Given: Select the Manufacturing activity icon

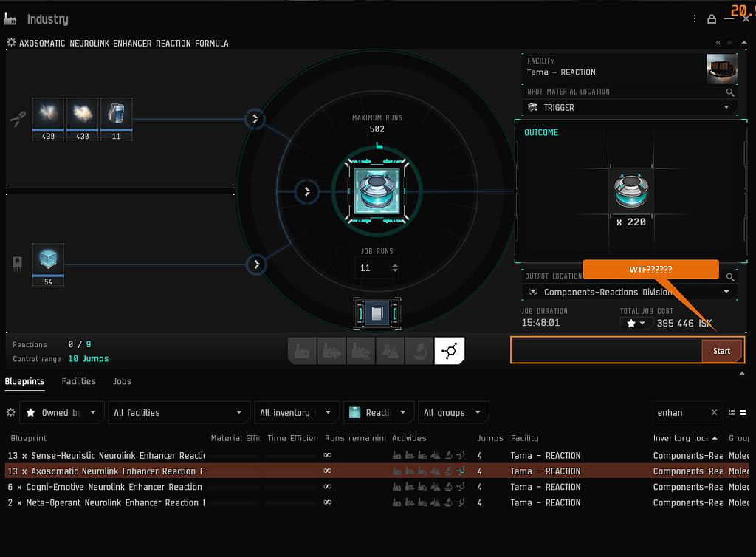Looking at the screenshot, I should 302,351.
